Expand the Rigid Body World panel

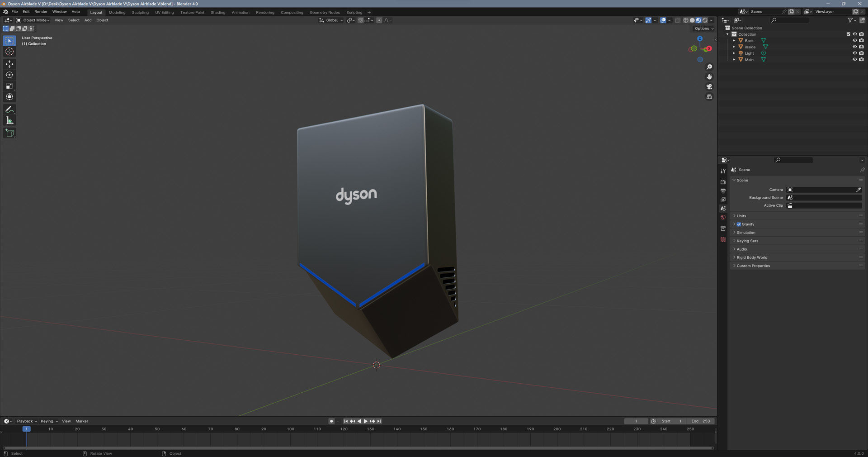point(798,257)
